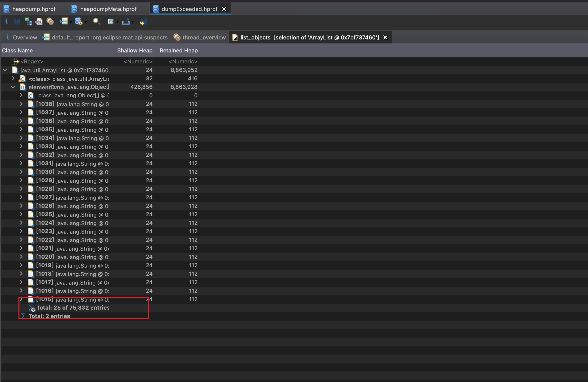
Task: Open the reports dropdown arrow
Action: [x=71, y=22]
